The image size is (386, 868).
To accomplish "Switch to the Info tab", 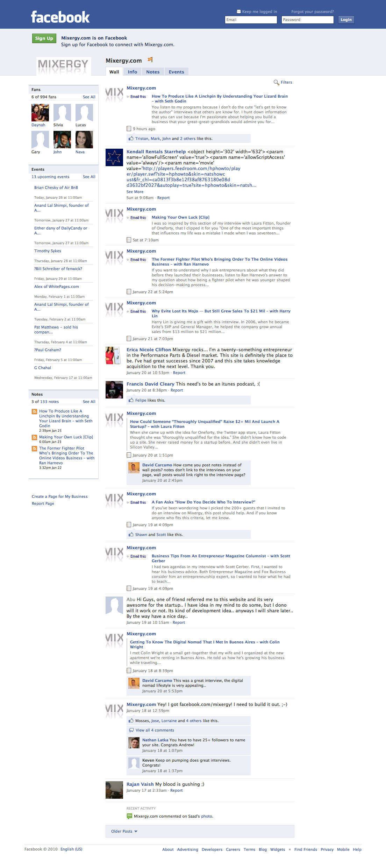I will point(132,72).
